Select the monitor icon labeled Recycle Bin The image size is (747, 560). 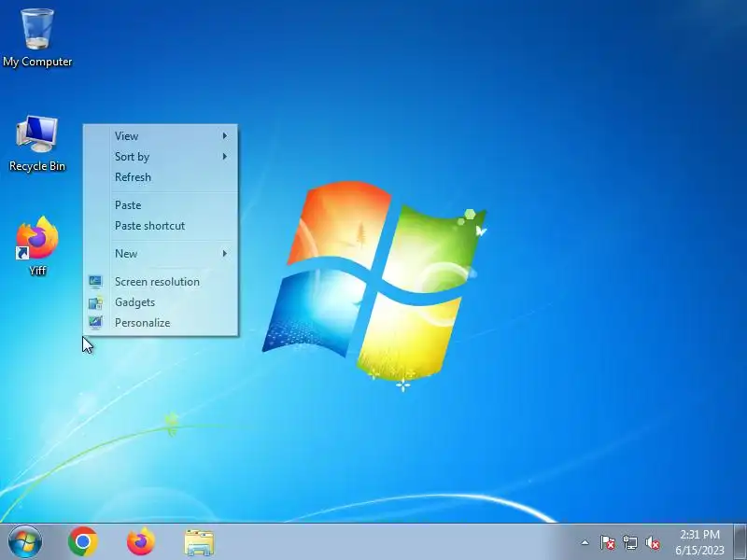tap(37, 143)
